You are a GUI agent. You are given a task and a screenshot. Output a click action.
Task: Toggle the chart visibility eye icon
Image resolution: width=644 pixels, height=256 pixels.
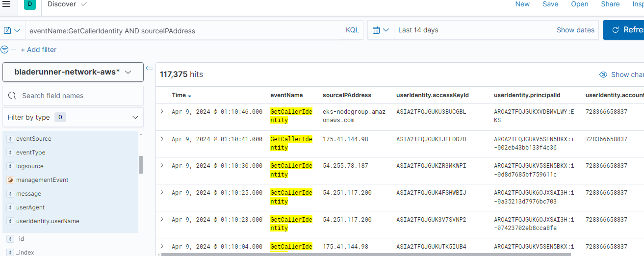click(x=603, y=75)
